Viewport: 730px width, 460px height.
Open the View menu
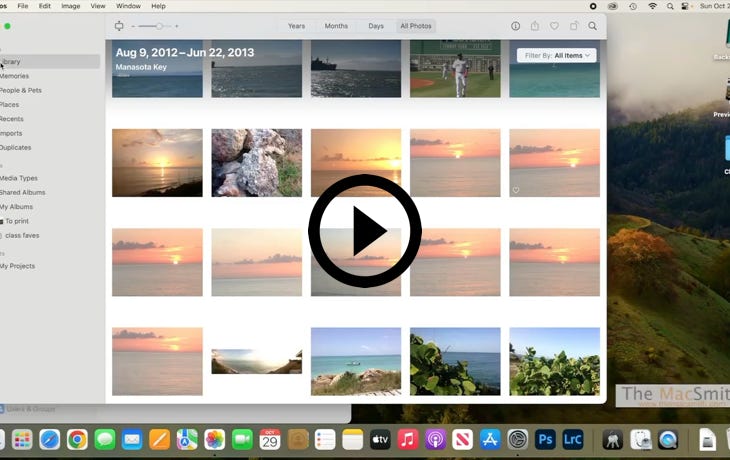tap(98, 6)
